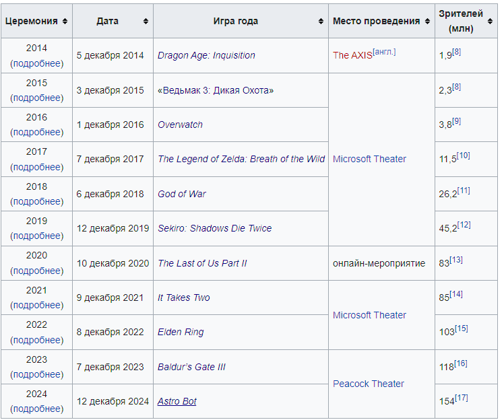Open подробнее link for 2024 ceremony
504x420 pixels.
pos(37,409)
